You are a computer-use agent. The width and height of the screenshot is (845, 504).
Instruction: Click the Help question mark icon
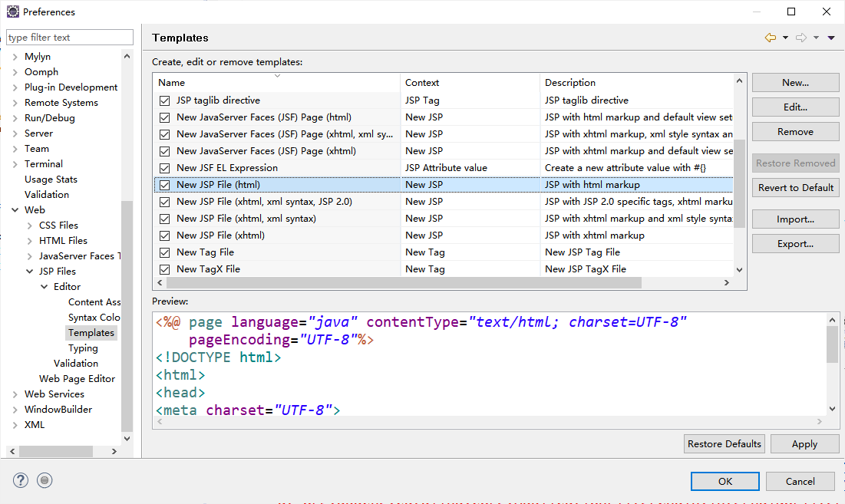21,479
